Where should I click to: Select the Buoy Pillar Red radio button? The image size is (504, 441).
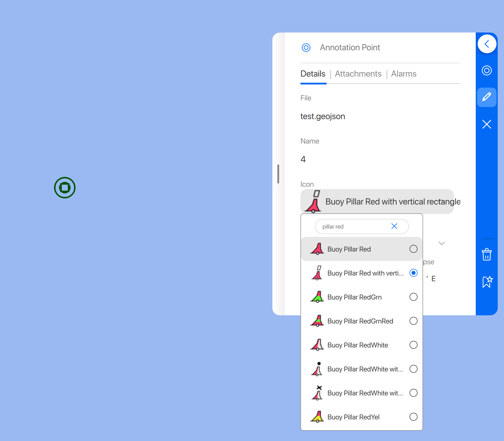click(413, 249)
